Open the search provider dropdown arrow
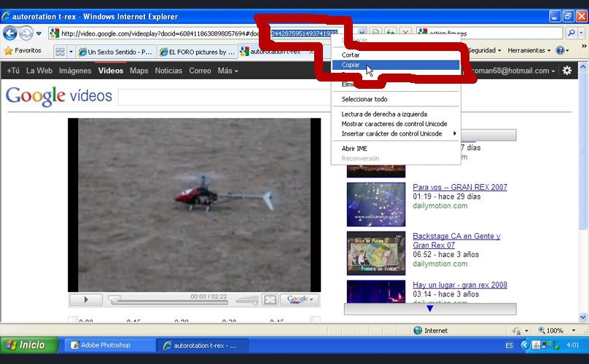The width and height of the screenshot is (589, 364). pos(581,33)
